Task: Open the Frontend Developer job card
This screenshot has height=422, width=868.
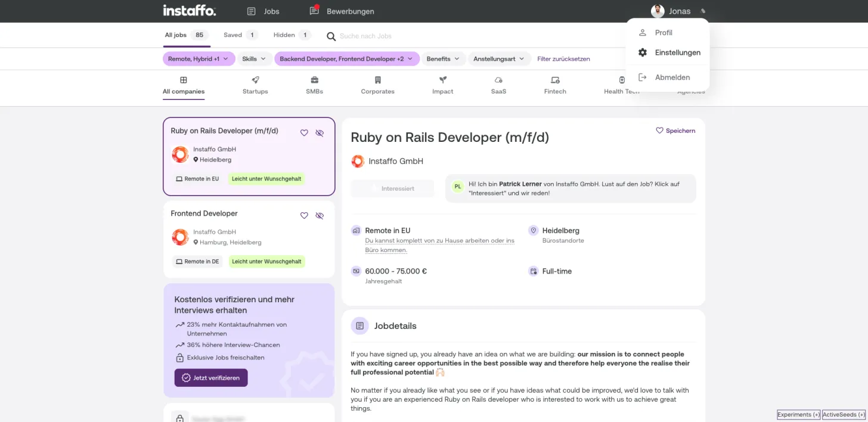Action: point(249,239)
